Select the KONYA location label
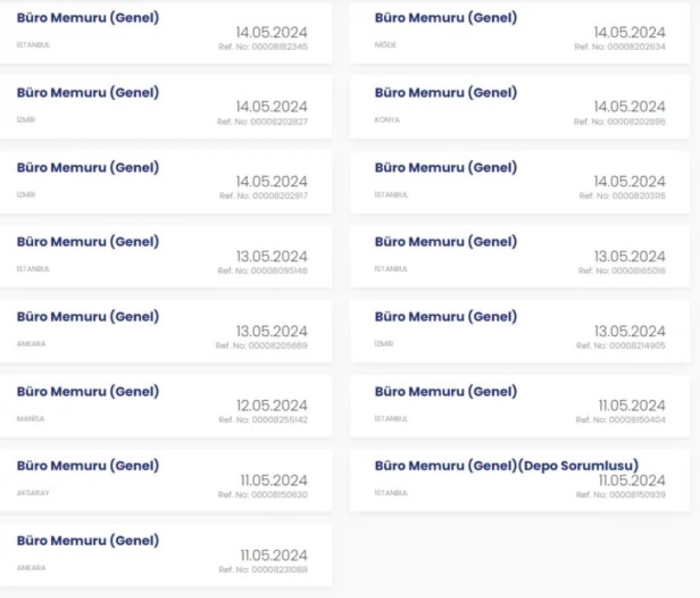This screenshot has width=700, height=598. [387, 120]
